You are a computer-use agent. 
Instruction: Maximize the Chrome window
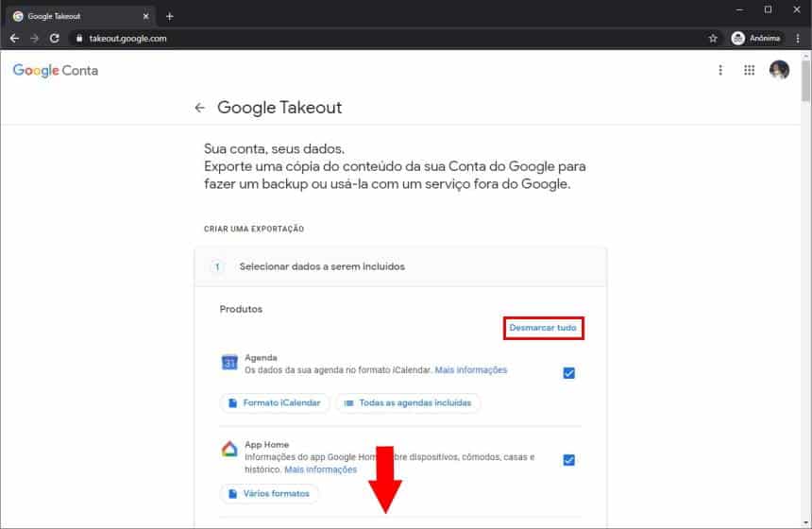coord(768,9)
